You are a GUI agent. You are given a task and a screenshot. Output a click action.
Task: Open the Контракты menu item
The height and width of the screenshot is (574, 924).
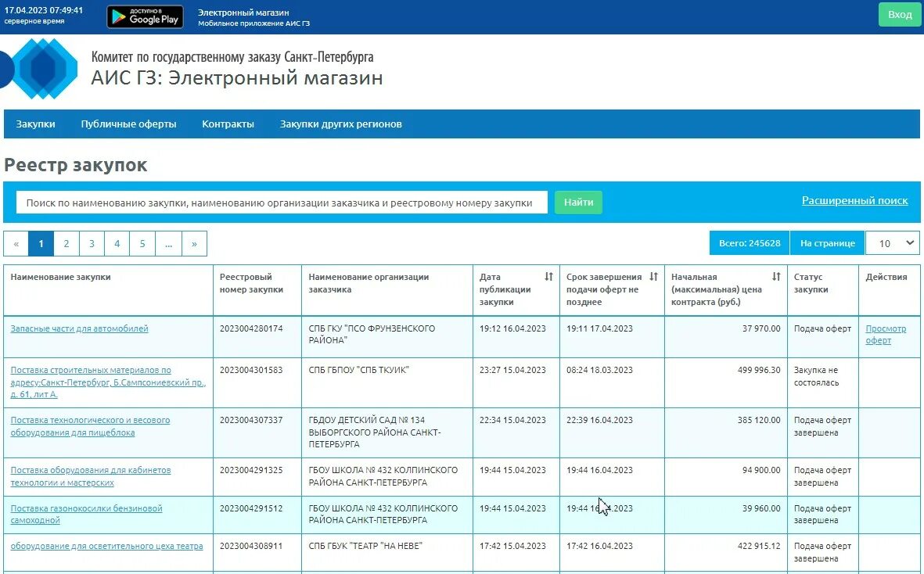[228, 124]
